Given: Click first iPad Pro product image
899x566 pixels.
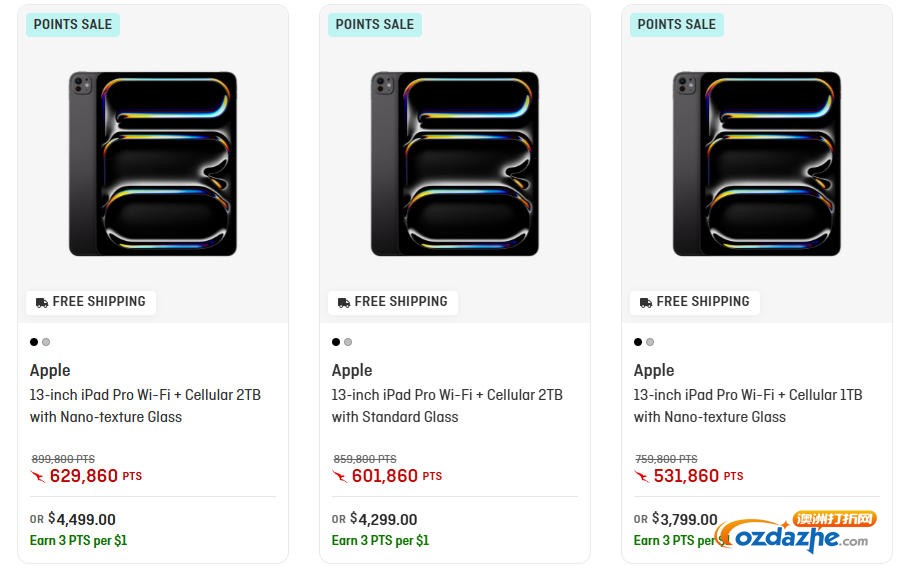Looking at the screenshot, I should (153, 163).
